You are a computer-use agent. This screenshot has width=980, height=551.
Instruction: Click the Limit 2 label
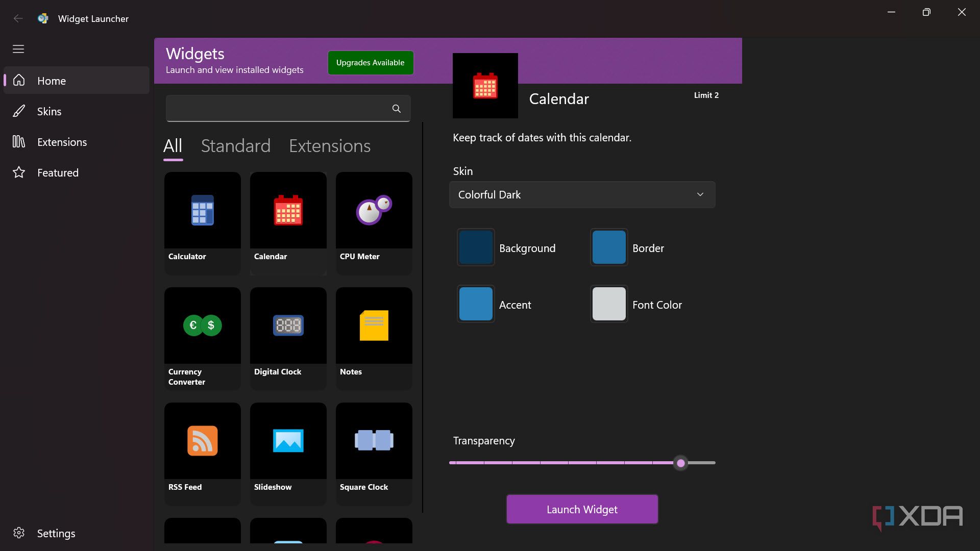(706, 95)
